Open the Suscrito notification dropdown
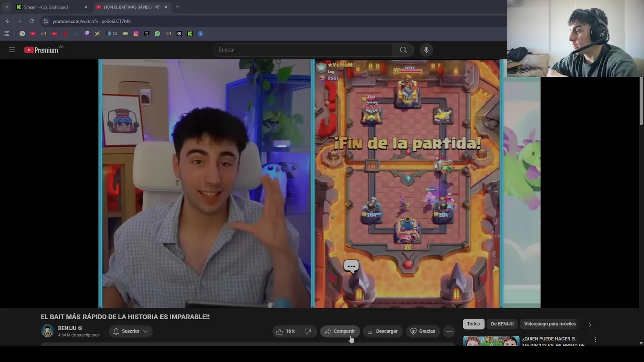Viewport: 644px width, 362px height. [130, 331]
